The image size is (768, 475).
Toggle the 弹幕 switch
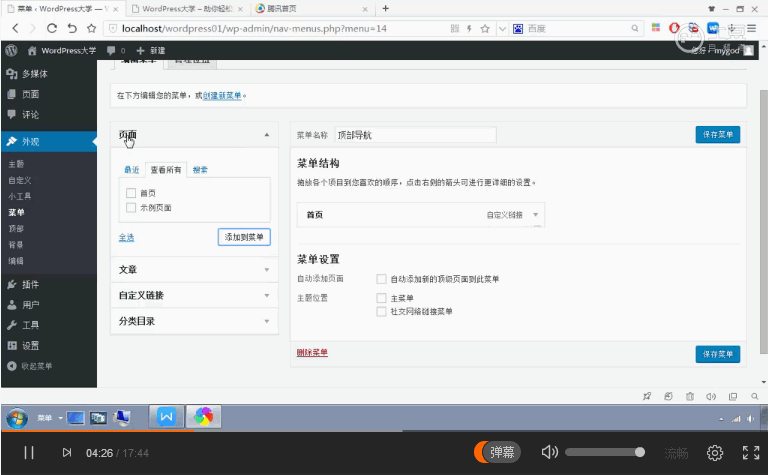pos(497,452)
